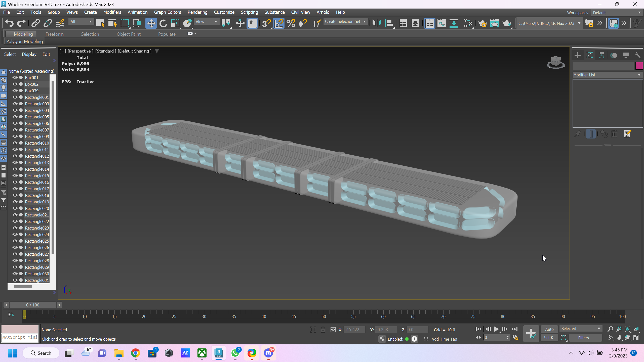Toggle visibility of Rectangle010
This screenshot has height=362, width=644.
coord(15,143)
